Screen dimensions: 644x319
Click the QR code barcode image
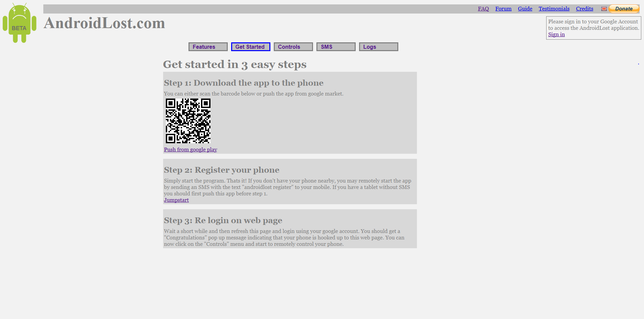[188, 121]
